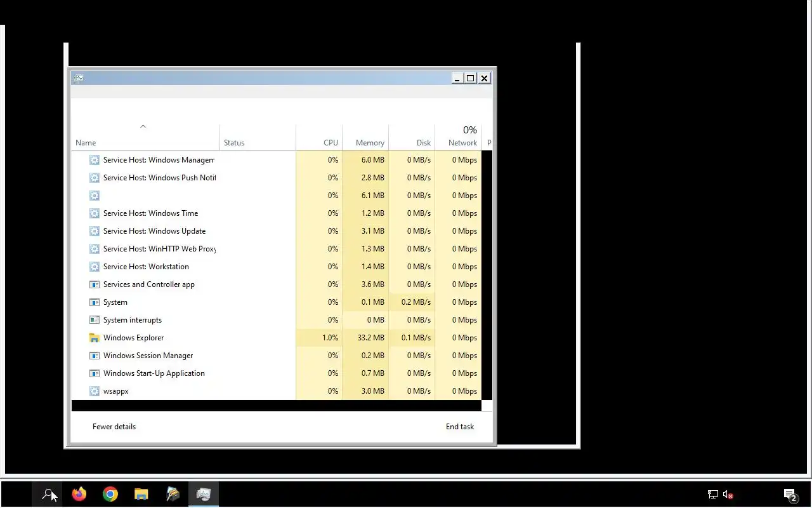
Task: Click the WinHTTP Web Proxy row gear icon
Action: click(x=95, y=249)
